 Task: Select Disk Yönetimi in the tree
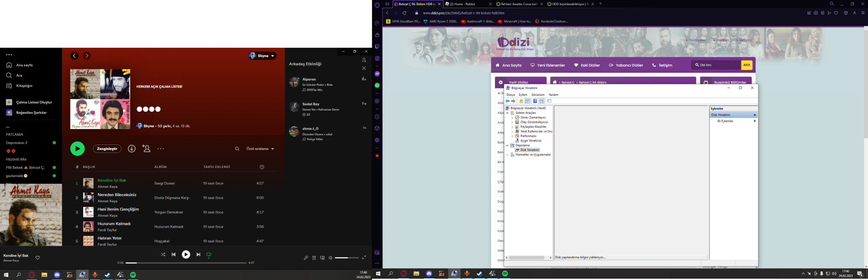pyautogui.click(x=529, y=150)
